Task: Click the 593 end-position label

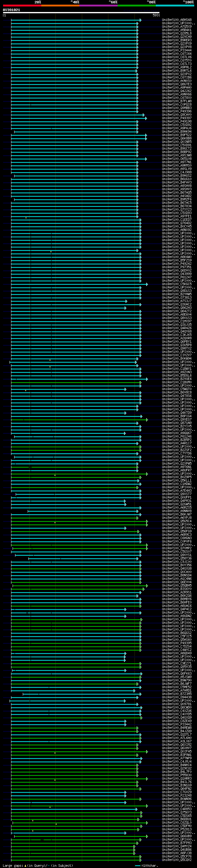Action: [x=155, y=15]
